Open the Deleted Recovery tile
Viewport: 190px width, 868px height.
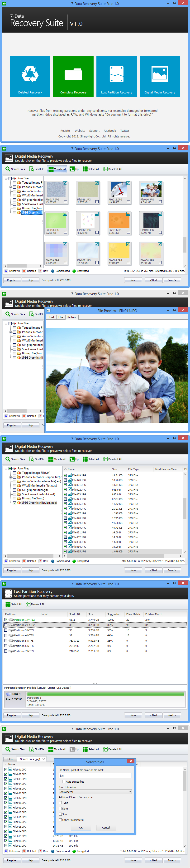point(30,77)
